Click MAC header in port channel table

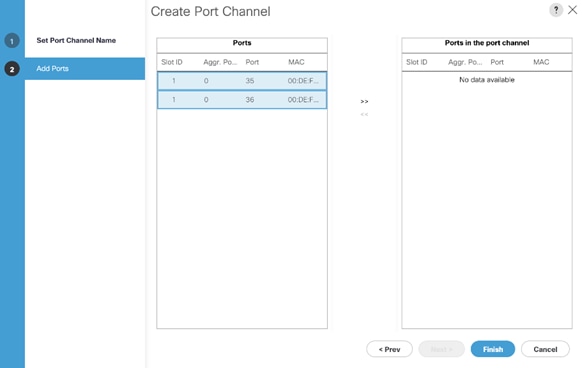(x=541, y=62)
